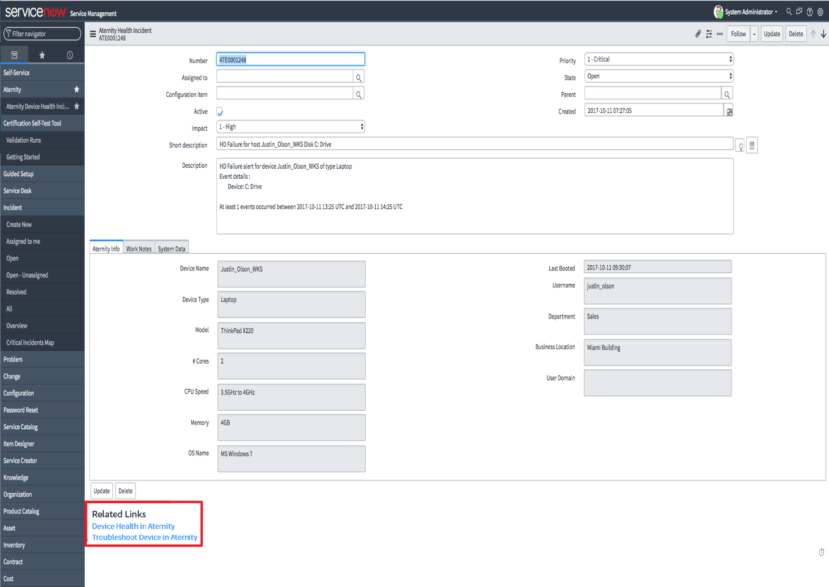The height and width of the screenshot is (587, 829).
Task: Click the Short description field
Action: pyautogui.click(x=474, y=144)
